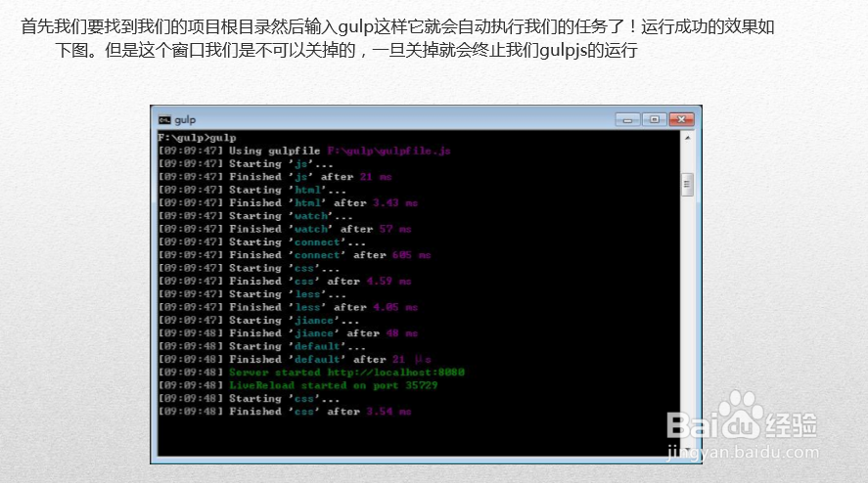Click the "Starting 'less'..." line
Image resolution: width=868 pixels, height=483 pixels.
point(252,294)
